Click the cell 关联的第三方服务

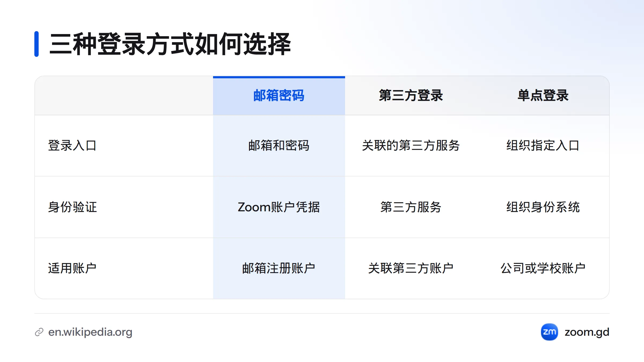(x=411, y=146)
